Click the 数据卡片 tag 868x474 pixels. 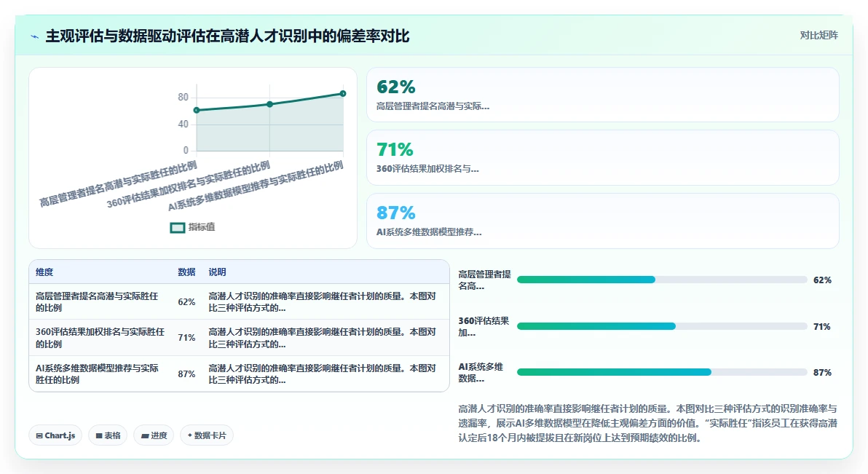point(207,435)
